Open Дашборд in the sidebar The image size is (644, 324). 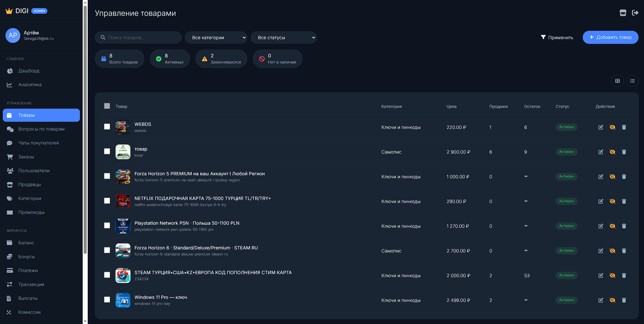click(41, 71)
